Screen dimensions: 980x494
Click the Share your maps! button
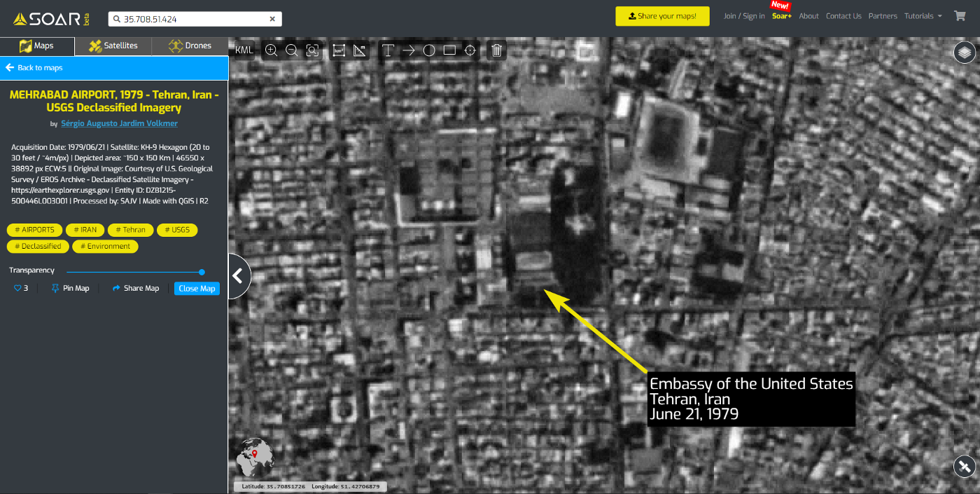(x=662, y=16)
